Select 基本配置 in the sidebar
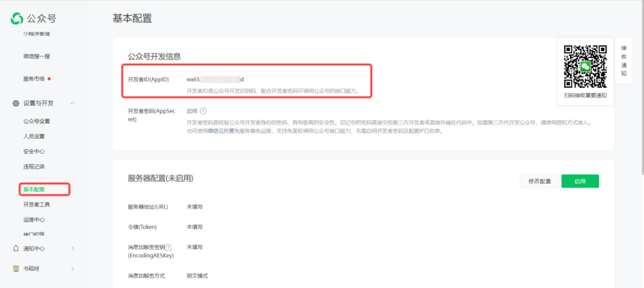The height and width of the screenshot is (288, 644). tap(34, 189)
